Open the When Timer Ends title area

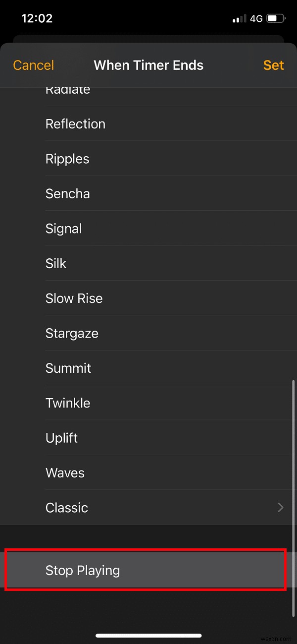coord(148,65)
